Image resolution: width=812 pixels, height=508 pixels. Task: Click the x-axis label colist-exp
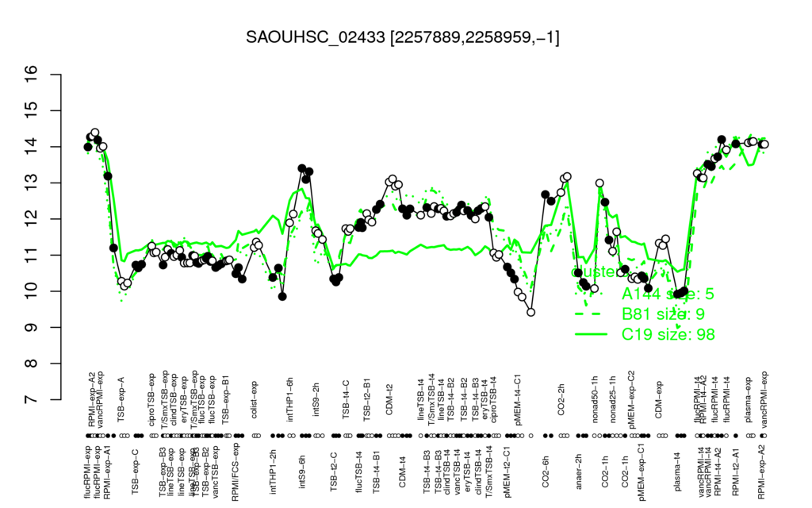tap(255, 400)
